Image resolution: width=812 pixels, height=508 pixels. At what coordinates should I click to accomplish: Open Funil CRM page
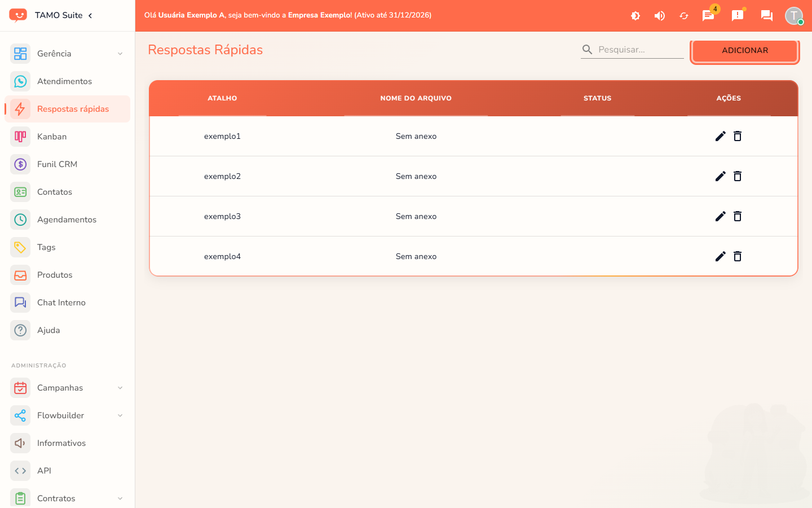coord(68,164)
